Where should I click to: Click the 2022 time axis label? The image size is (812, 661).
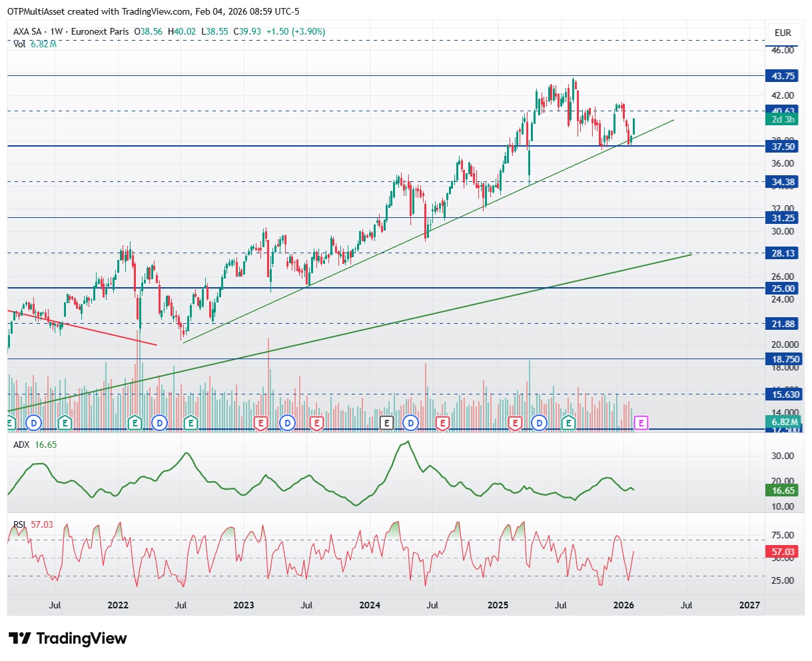118,605
